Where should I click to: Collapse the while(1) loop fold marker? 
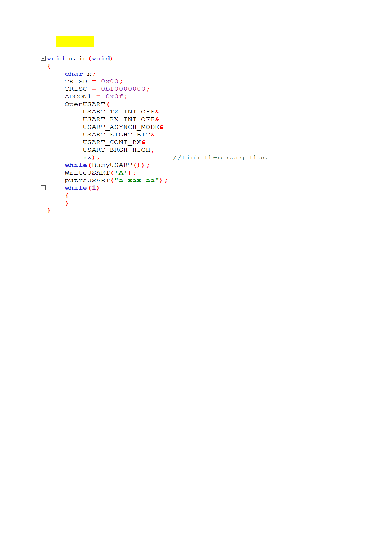[x=43, y=188]
